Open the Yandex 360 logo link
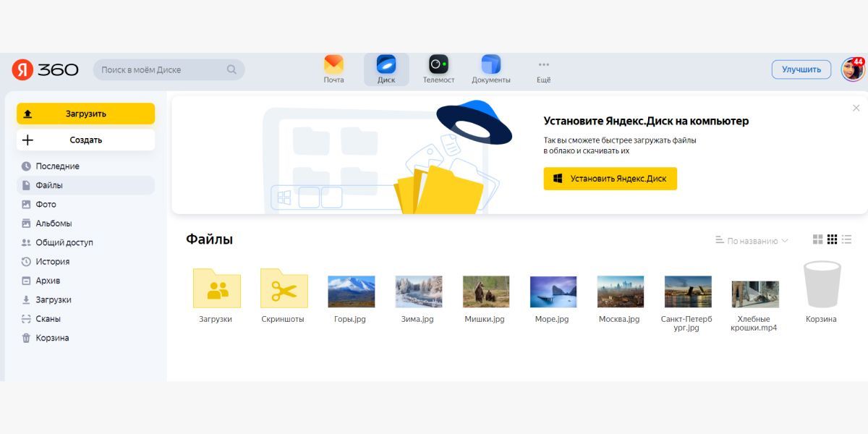The image size is (868, 434). tap(45, 69)
